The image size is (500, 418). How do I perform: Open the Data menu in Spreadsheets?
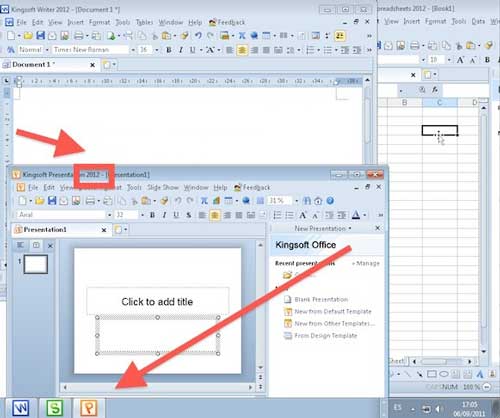pos(478,22)
